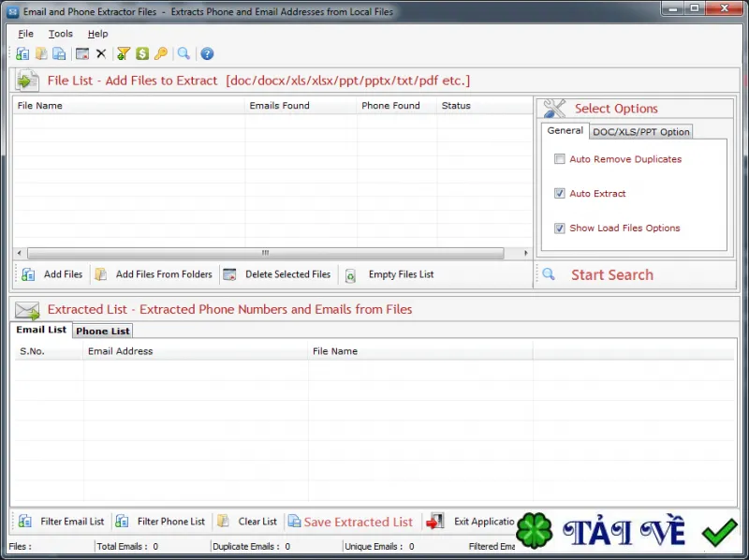Click the Start Search button
749x560 pixels.
click(612, 274)
